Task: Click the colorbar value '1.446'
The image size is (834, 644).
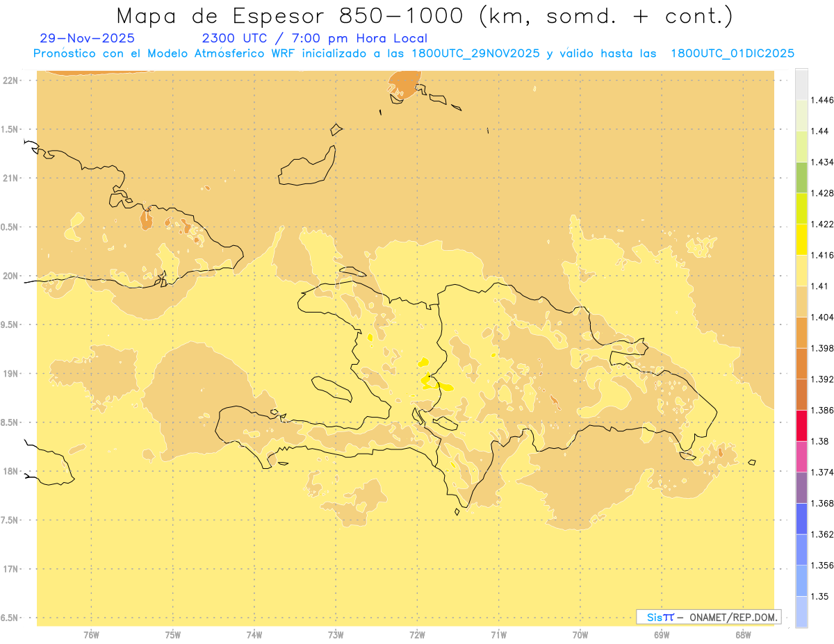Action: point(822,100)
